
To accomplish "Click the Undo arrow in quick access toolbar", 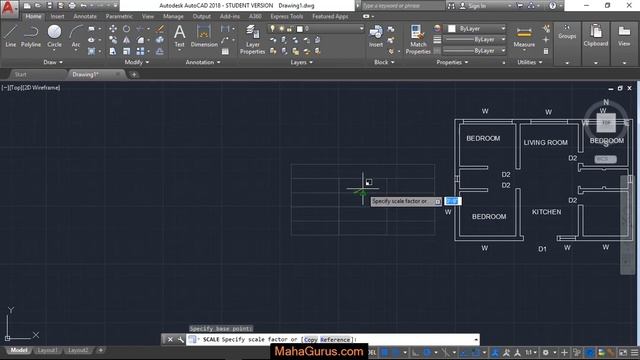I will pos(83,6).
